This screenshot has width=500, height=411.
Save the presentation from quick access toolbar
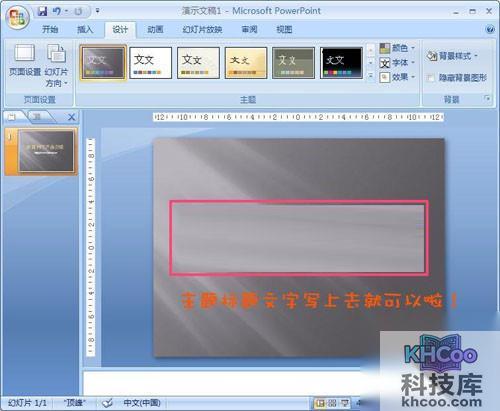pos(43,11)
